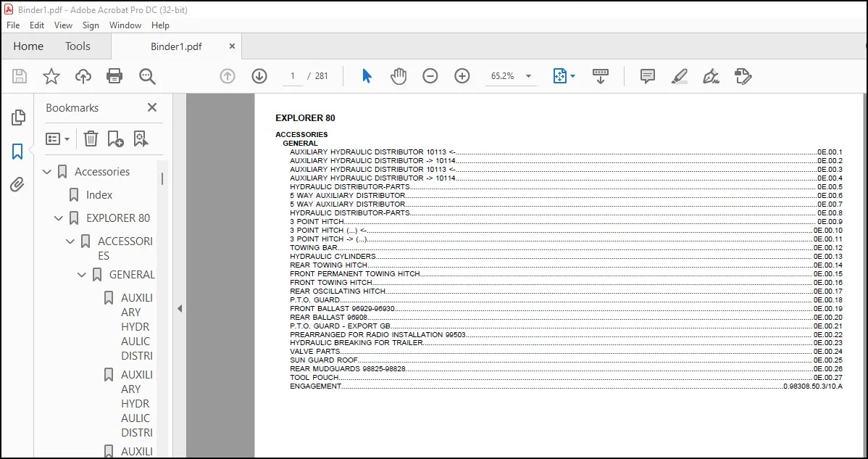Open the Sign document pen tool
868x459 pixels.
711,76
